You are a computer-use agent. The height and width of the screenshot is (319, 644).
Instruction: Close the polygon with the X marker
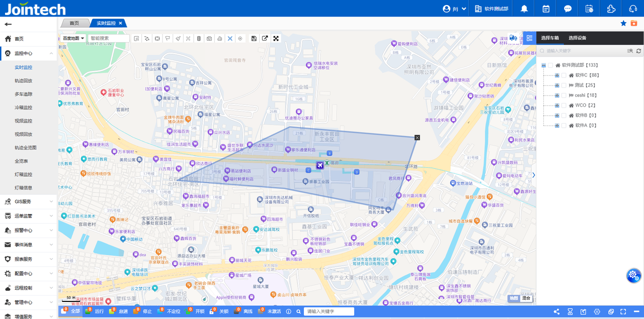coord(417,138)
